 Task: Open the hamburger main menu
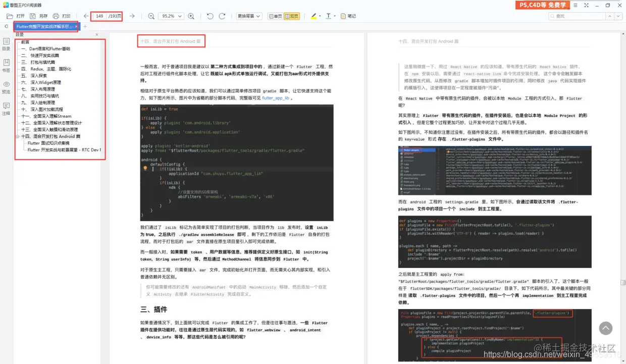click(576, 5)
